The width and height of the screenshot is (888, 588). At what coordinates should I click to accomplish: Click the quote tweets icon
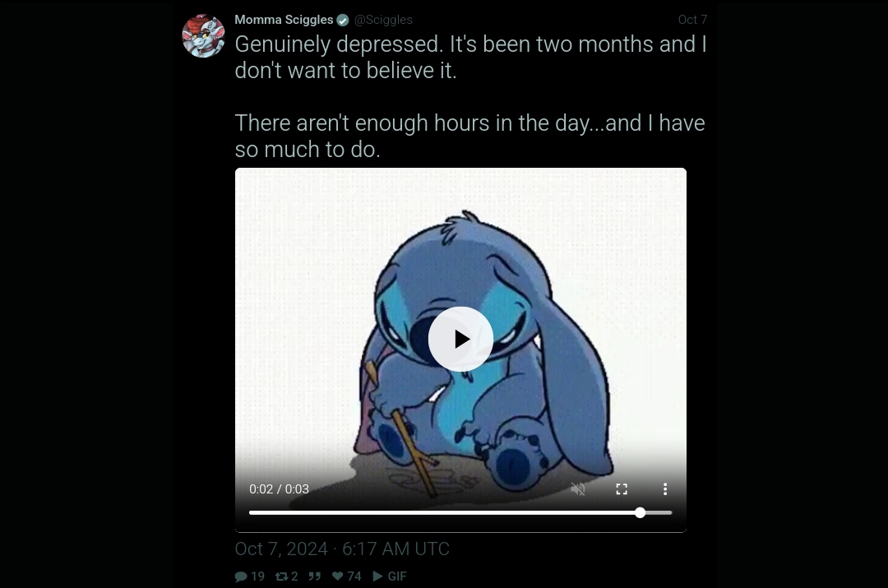[315, 576]
